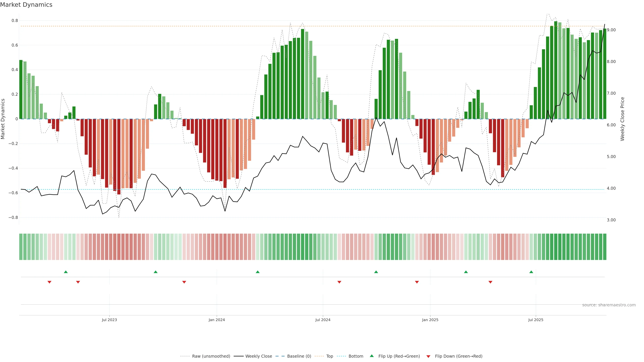Click the last red flip-down marker in the timeline
Viewport: 644px width, 362px height.
[490, 282]
